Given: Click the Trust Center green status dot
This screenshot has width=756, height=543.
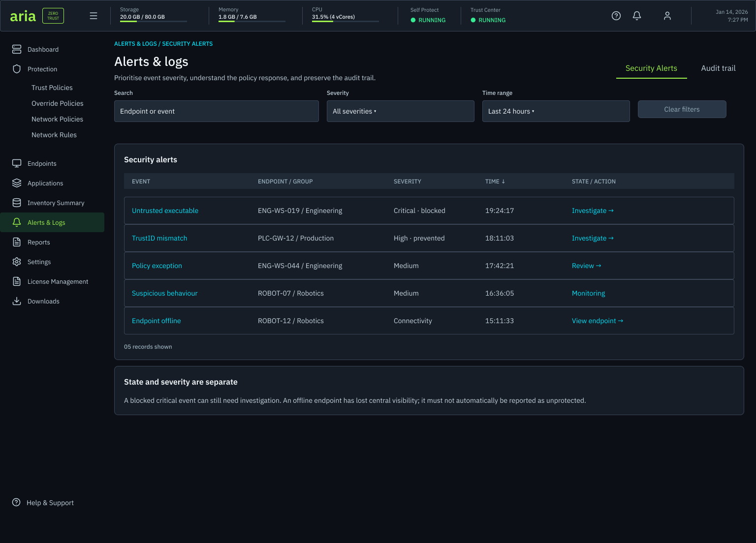Looking at the screenshot, I should 473,20.
